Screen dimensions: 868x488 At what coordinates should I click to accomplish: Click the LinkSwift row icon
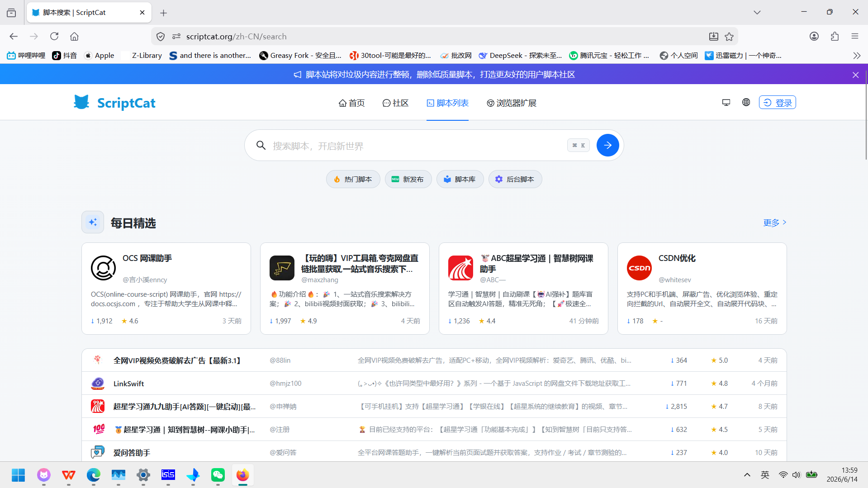pos(98,384)
